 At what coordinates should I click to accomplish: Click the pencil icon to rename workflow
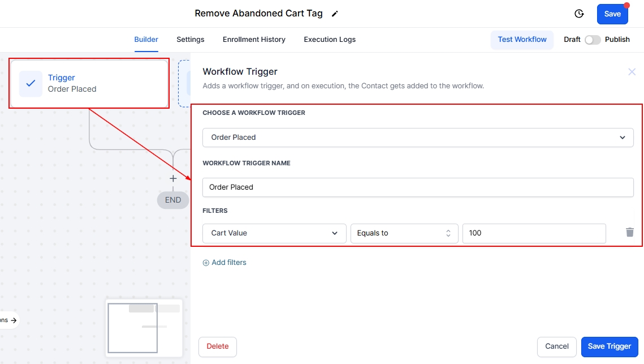coord(335,14)
